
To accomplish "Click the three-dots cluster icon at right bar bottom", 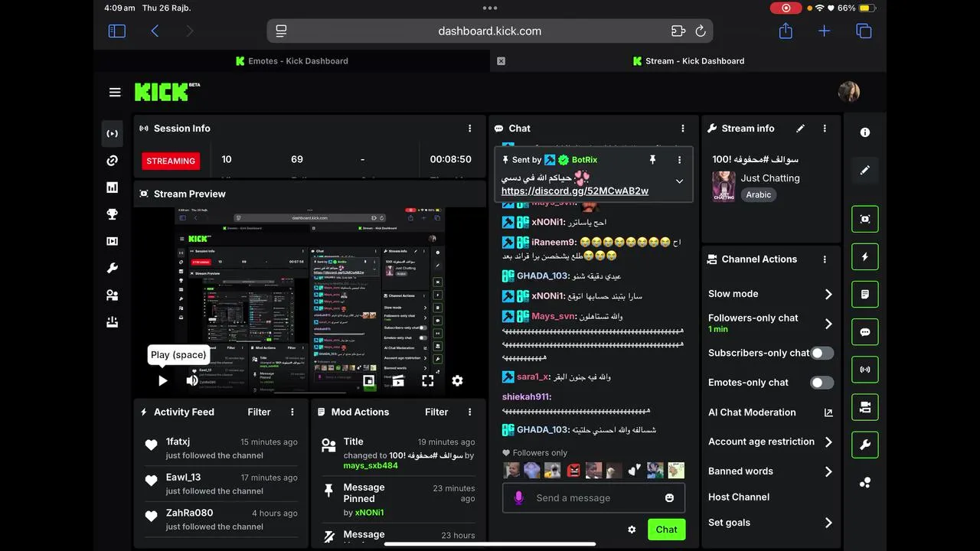I will pos(865,483).
